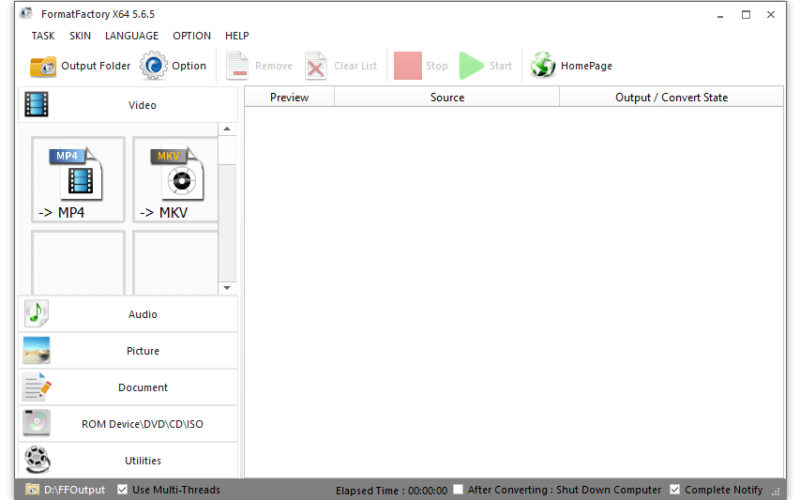
Task: Click the D:\FFOutput path text
Action: 74,490
